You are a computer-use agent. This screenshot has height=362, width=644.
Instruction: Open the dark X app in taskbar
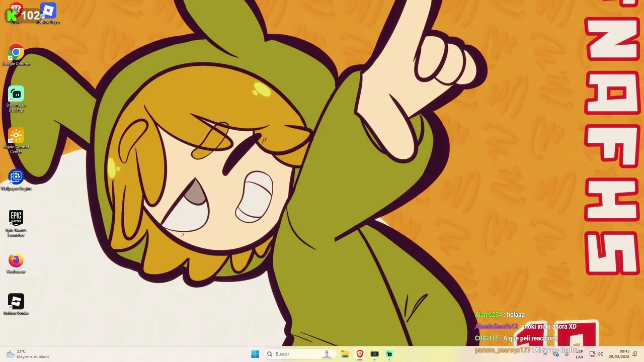pos(375,354)
